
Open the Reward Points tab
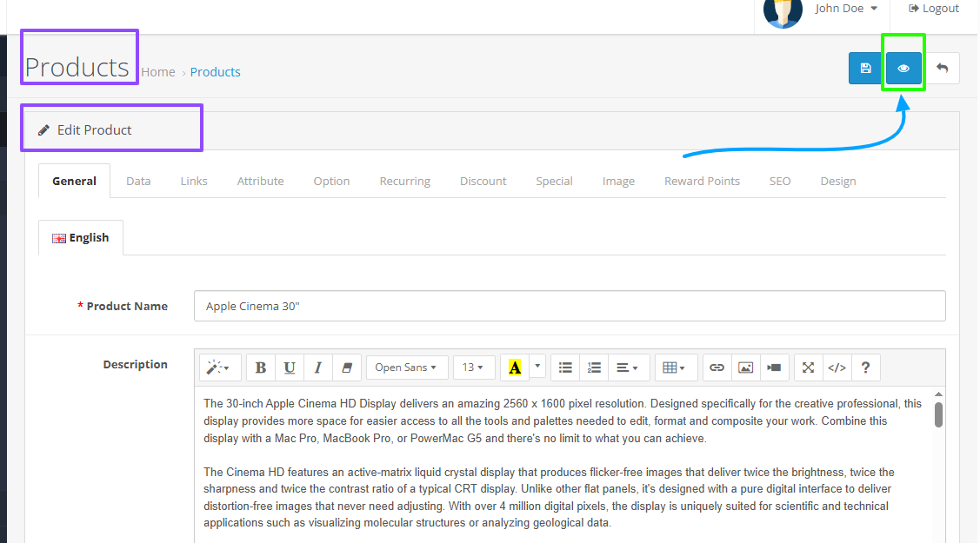pos(702,182)
